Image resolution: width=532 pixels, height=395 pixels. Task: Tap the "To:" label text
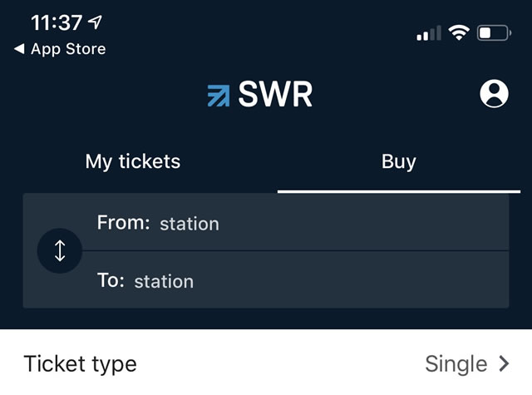(x=111, y=280)
